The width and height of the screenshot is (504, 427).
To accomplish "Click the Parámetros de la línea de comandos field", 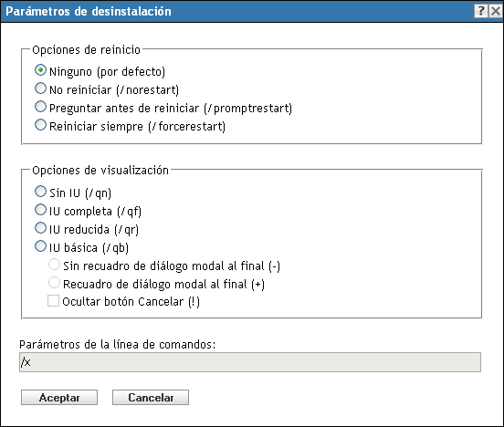I will (250, 362).
